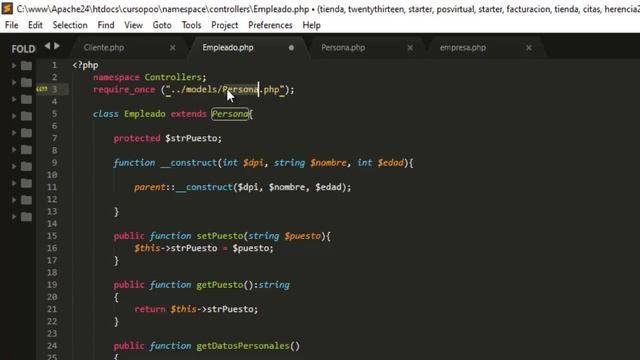Click the 'parent' keyword on line 11
Screen dimensions: 640x360
pos(150,187)
